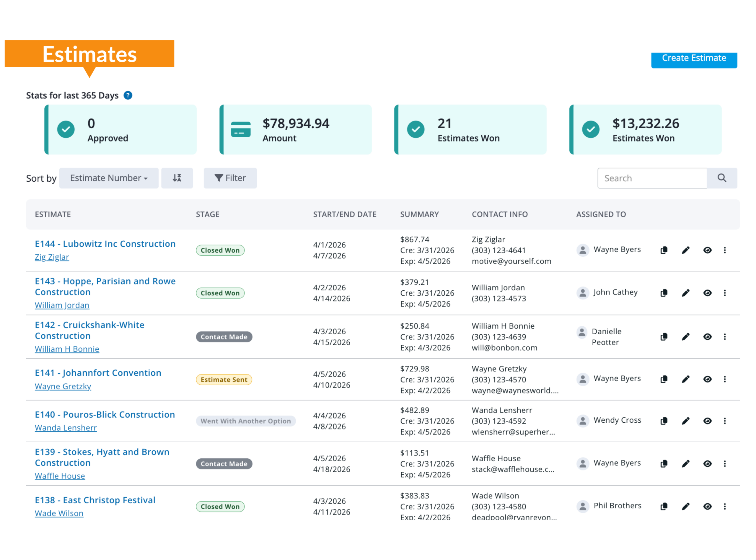Screen dimensions: 756x560
Task: Click the STAGE column header
Action: point(207,214)
